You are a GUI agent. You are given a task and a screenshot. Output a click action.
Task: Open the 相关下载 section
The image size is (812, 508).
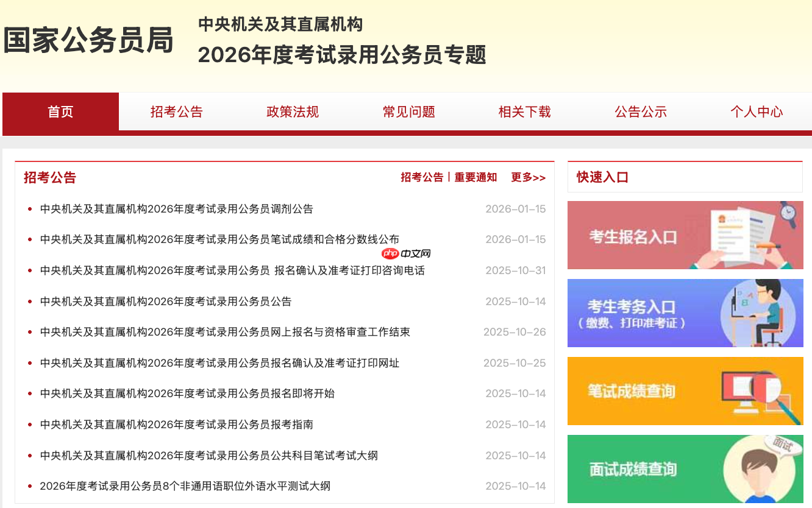coord(524,112)
